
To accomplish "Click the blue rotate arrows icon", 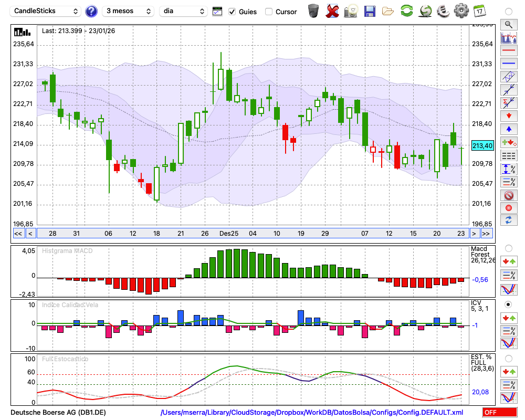I will pyautogui.click(x=509, y=220).
